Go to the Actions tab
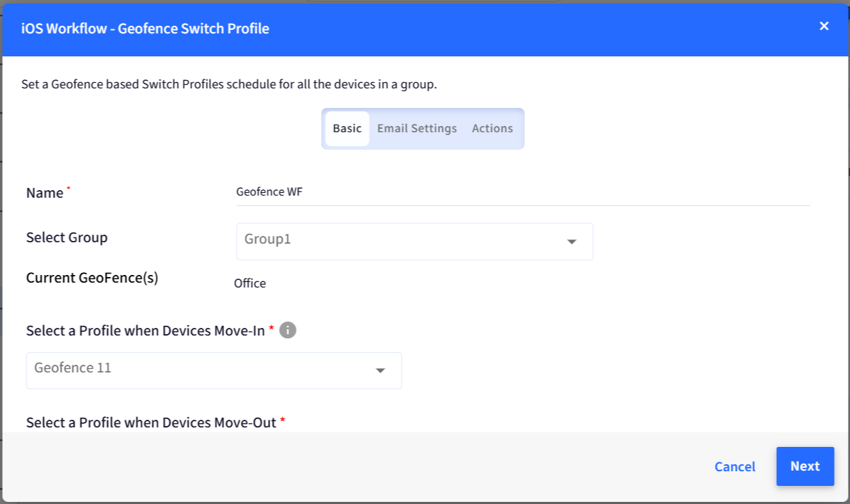The width and height of the screenshot is (850, 504). point(492,129)
